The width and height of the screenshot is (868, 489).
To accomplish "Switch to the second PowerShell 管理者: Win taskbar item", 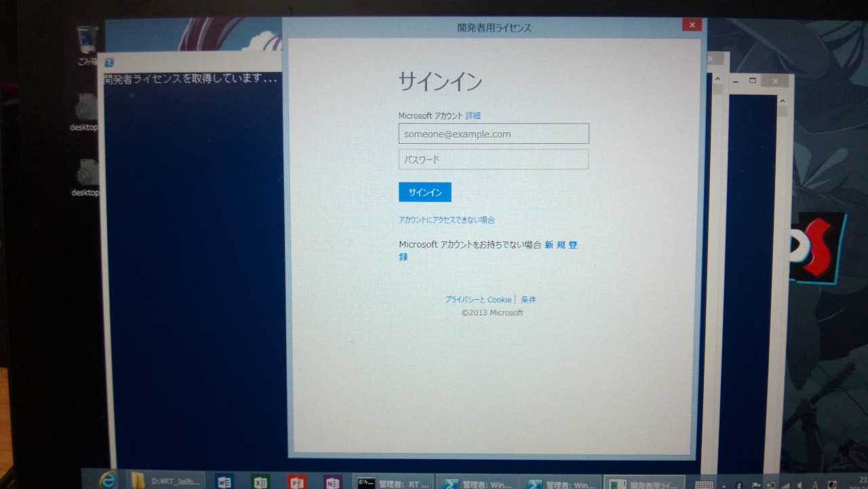I will (x=560, y=482).
